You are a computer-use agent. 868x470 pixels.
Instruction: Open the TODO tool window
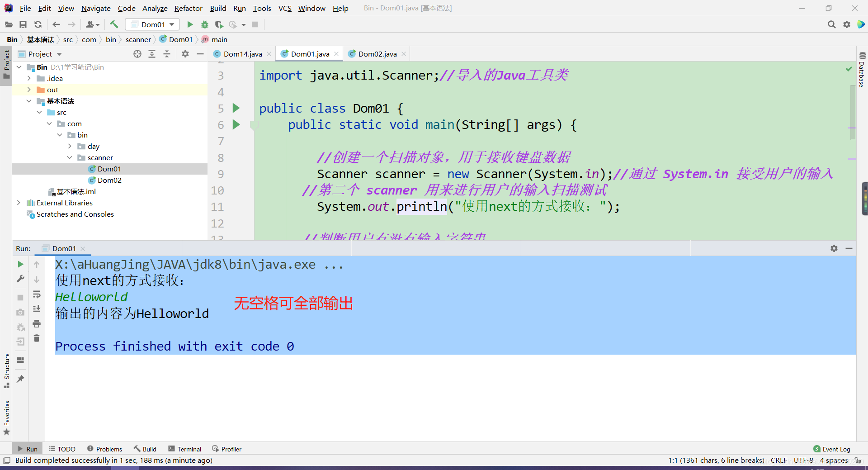[62, 449]
